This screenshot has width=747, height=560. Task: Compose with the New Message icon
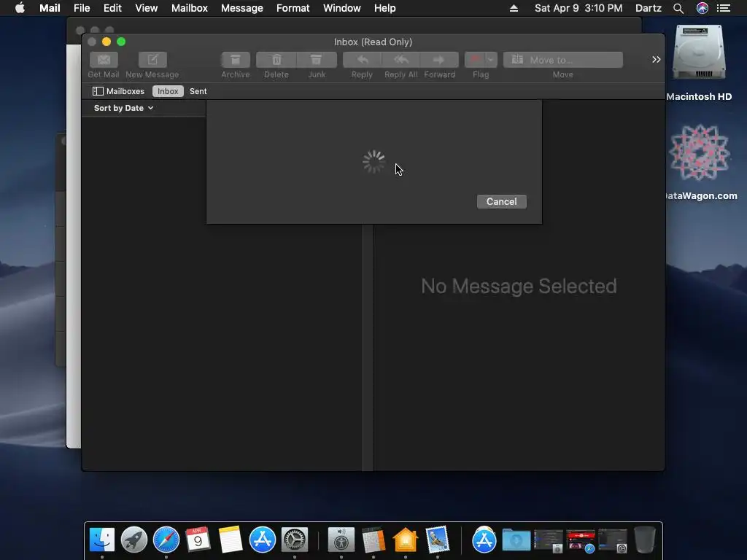[x=152, y=60]
